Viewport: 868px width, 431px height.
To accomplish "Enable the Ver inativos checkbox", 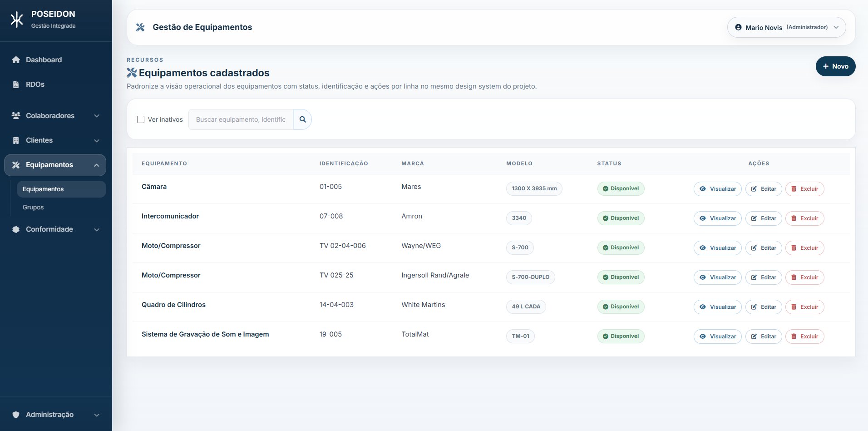I will (141, 119).
